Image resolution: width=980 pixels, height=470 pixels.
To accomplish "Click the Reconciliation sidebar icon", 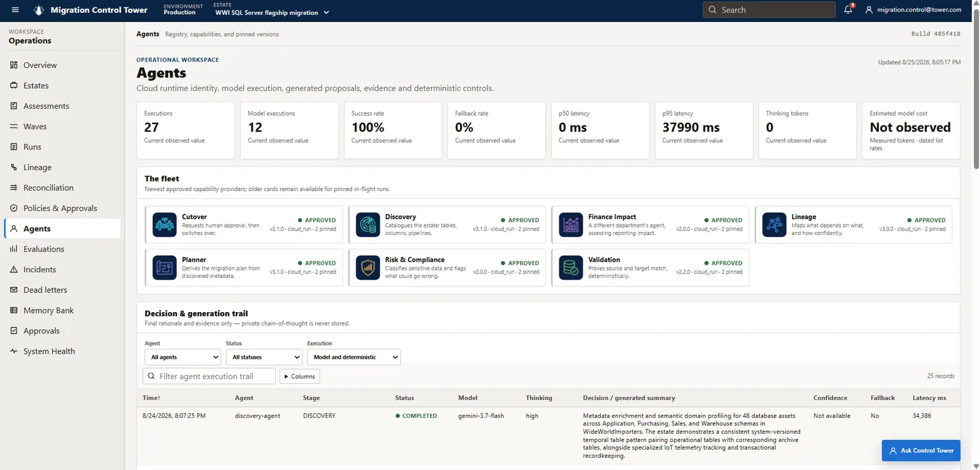I will [14, 188].
